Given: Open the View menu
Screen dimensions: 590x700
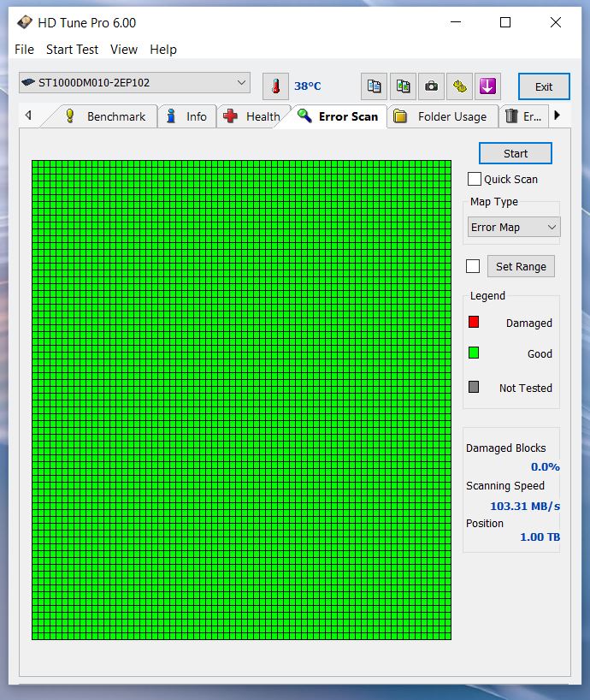Looking at the screenshot, I should click(x=124, y=50).
